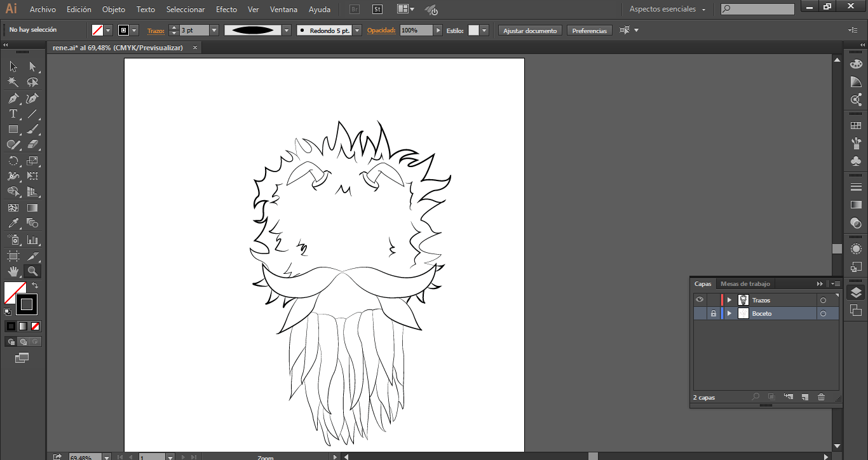
Task: Open the stroke weight dropdown
Action: pos(214,30)
